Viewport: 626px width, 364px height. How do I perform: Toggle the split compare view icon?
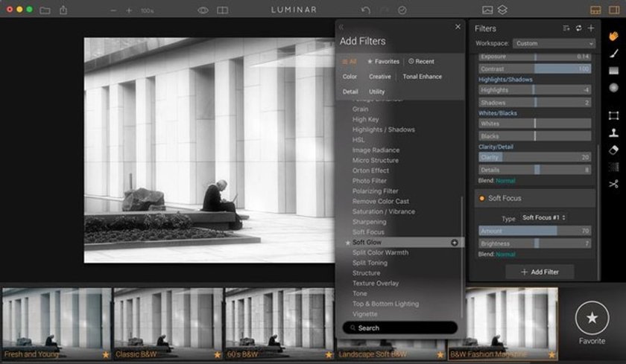pos(222,10)
